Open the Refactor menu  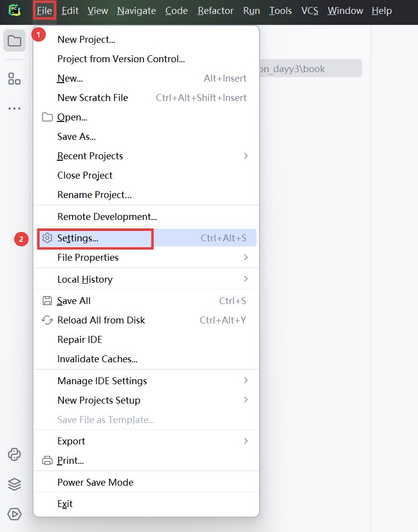point(215,10)
